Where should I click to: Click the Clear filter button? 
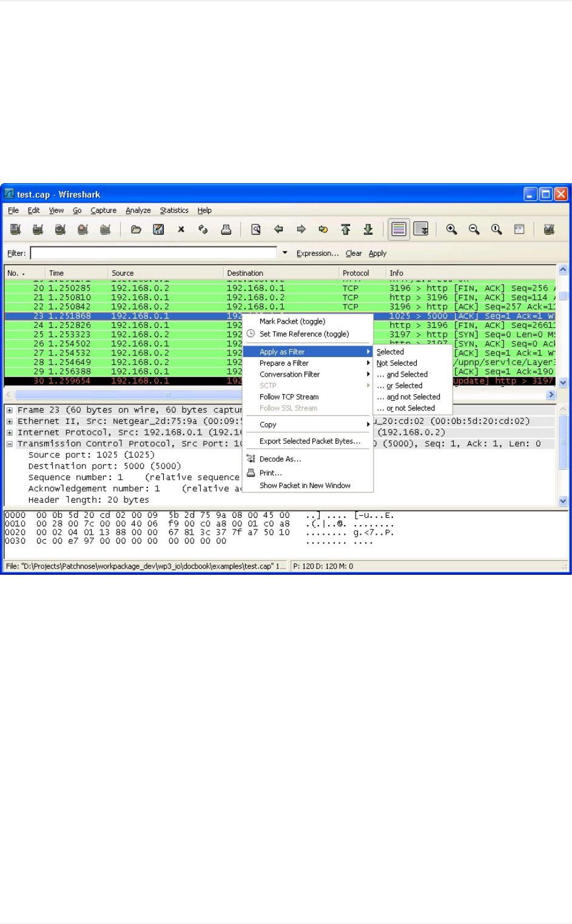point(354,253)
